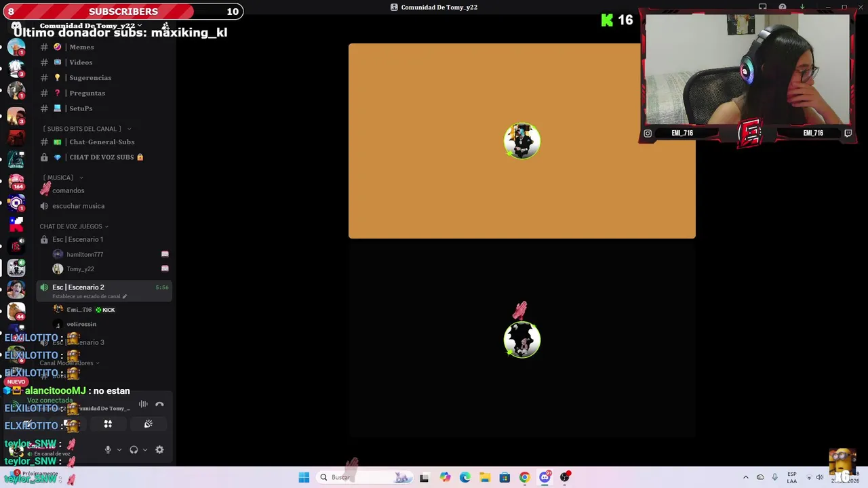Open Task View from the taskbar

[x=424, y=477]
